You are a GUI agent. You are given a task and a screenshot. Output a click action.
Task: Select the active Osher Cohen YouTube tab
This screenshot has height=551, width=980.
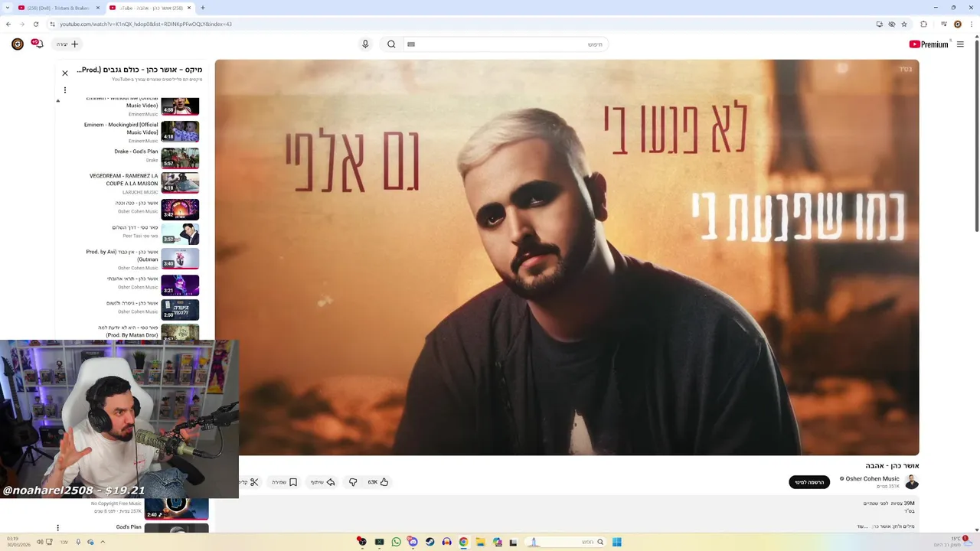(x=150, y=8)
